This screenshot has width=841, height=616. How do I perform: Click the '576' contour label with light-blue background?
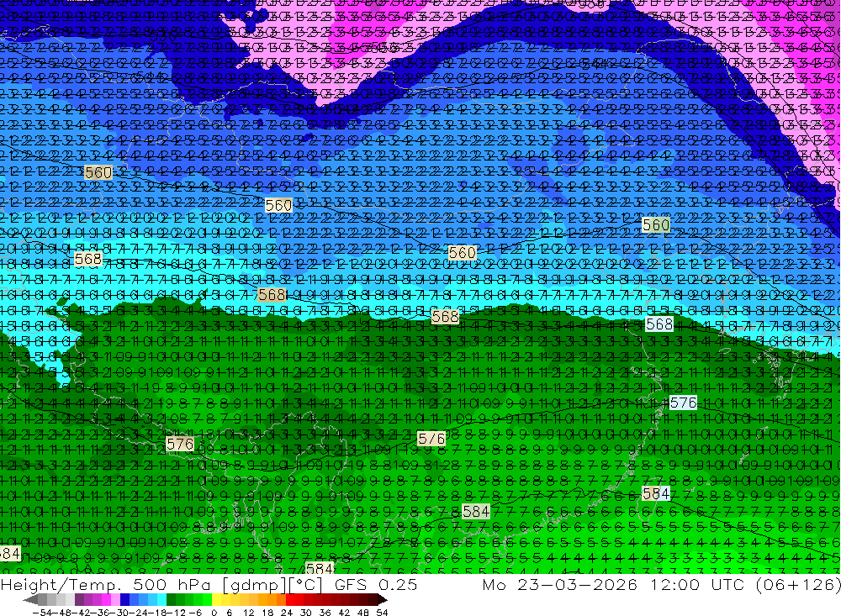[x=683, y=403]
